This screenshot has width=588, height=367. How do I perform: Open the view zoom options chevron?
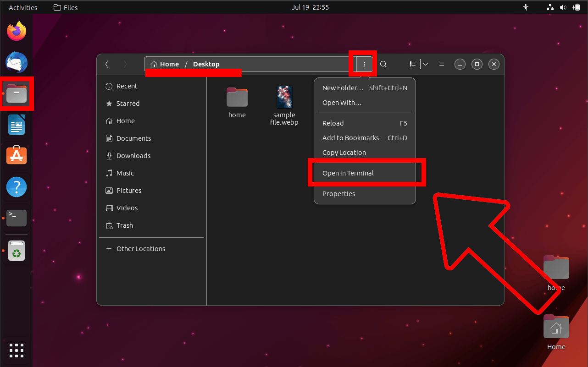(425, 64)
